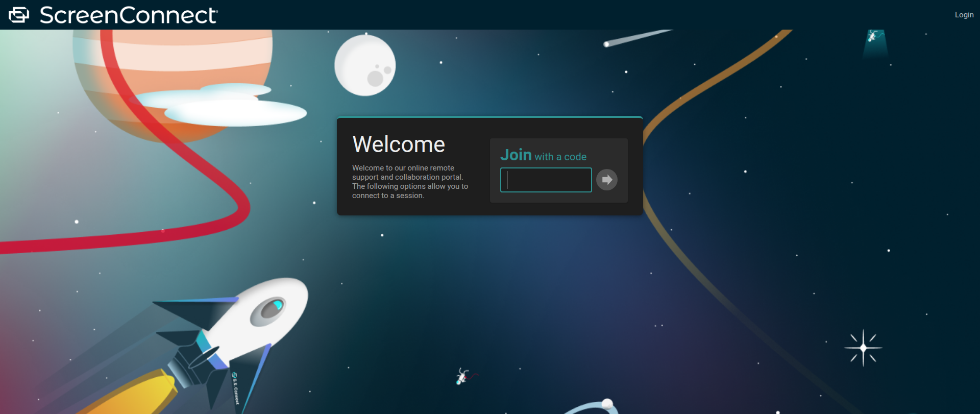Click the ScreenConnect logo icon
The image size is (980, 414).
pos(19,15)
